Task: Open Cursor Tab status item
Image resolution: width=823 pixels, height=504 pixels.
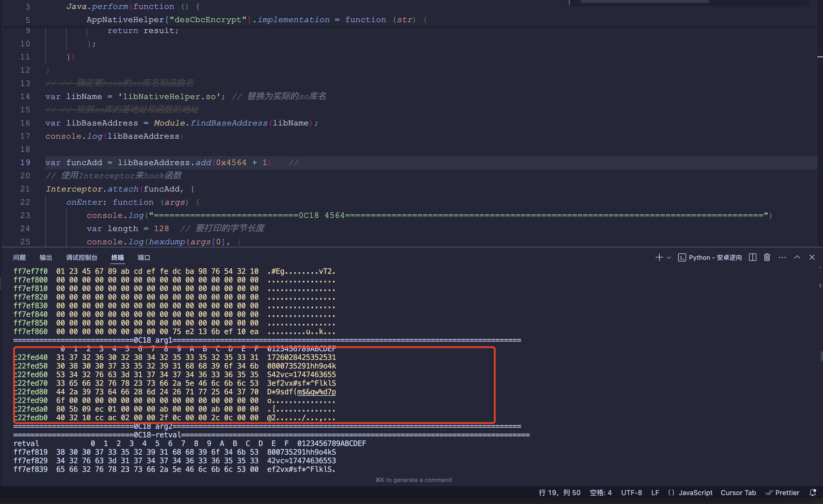Action: click(x=738, y=493)
